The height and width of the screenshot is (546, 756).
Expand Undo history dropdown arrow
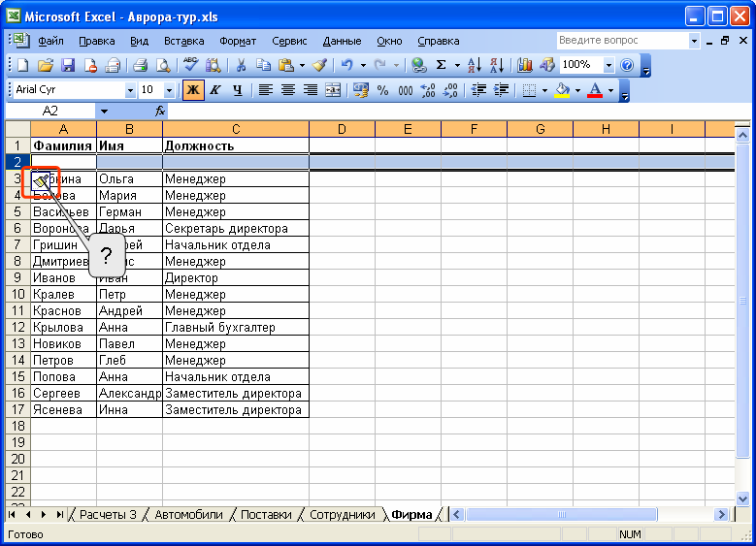363,65
